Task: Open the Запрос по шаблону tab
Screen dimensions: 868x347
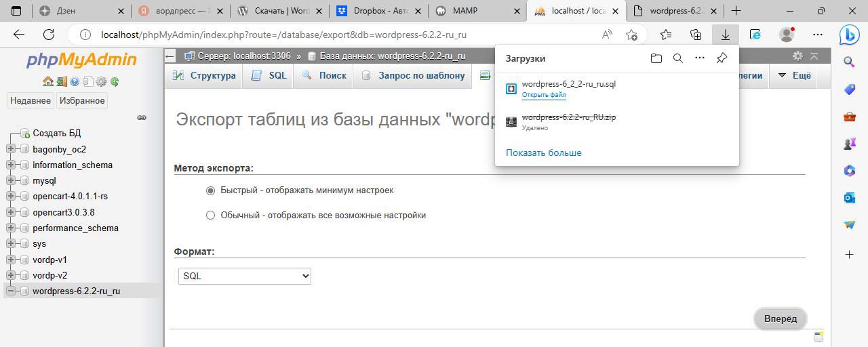Action: pyautogui.click(x=413, y=75)
